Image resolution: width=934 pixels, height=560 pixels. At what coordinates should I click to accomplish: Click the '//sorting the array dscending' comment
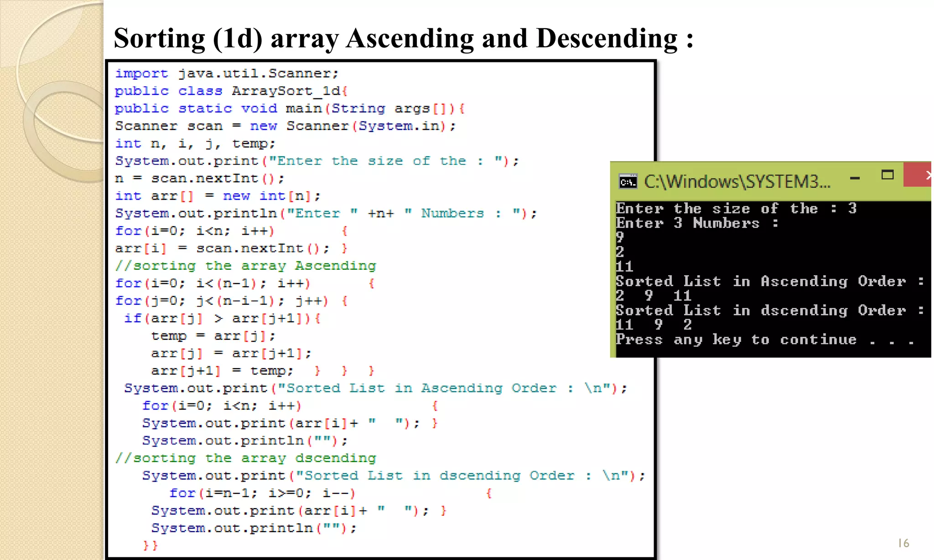tap(246, 458)
